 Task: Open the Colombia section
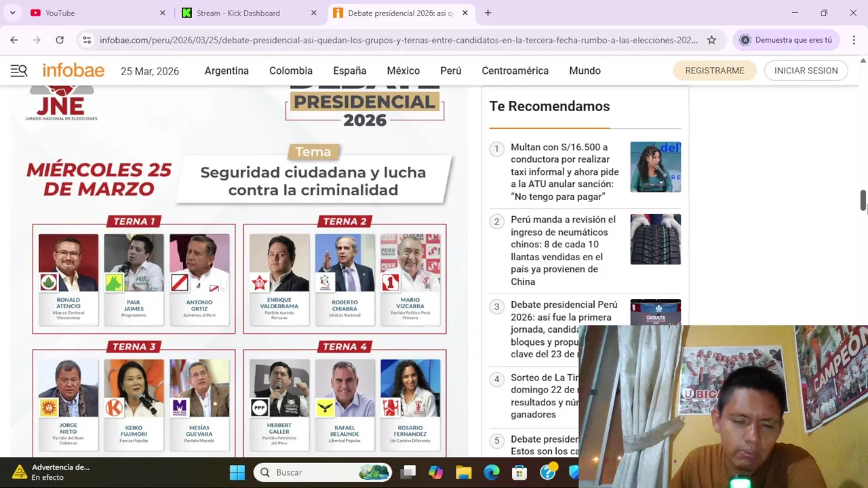coord(291,70)
